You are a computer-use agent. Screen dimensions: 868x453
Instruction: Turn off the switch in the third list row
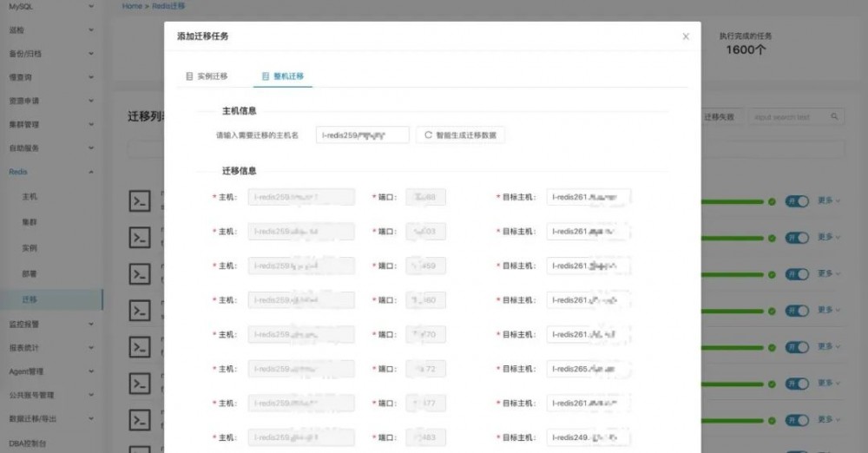[797, 274]
